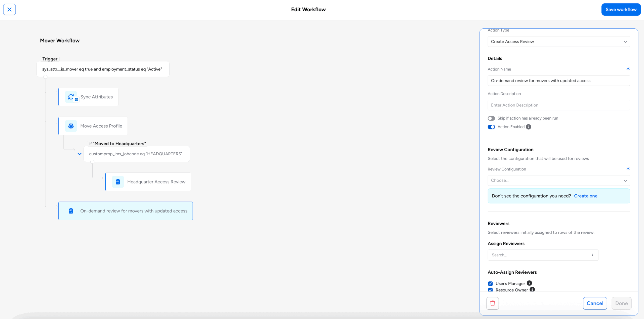Click the Create one configuration link
Viewport: 644px width, 319px height.
[x=585, y=196]
